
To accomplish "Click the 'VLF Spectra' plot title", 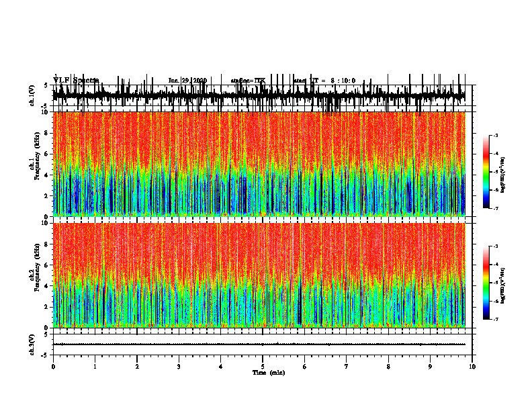I will coord(76,80).
